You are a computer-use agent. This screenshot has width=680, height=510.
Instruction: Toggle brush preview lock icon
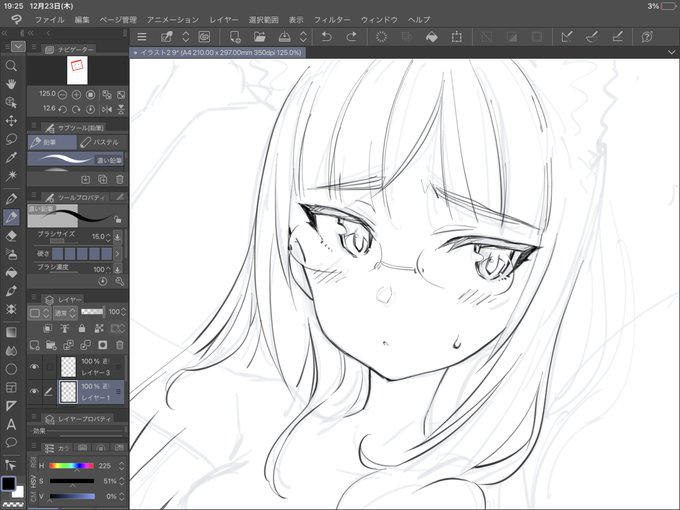click(118, 219)
